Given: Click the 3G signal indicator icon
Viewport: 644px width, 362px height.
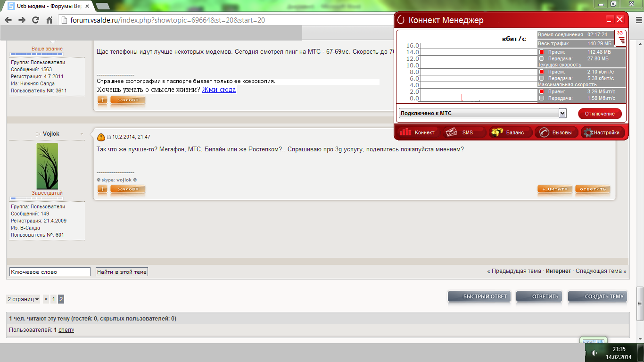Looking at the screenshot, I should point(620,37).
